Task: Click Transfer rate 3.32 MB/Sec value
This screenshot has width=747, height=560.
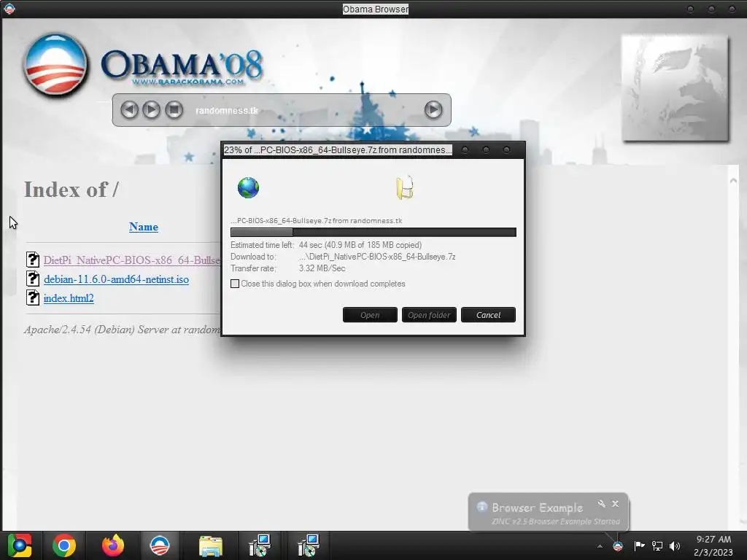Action: pyautogui.click(x=322, y=268)
